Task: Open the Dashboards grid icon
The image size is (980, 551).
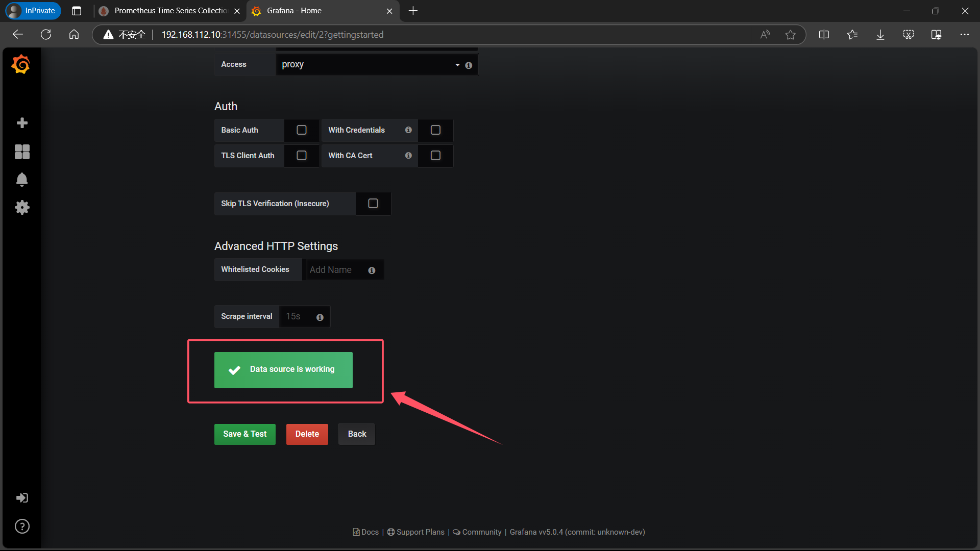Action: click(x=22, y=152)
